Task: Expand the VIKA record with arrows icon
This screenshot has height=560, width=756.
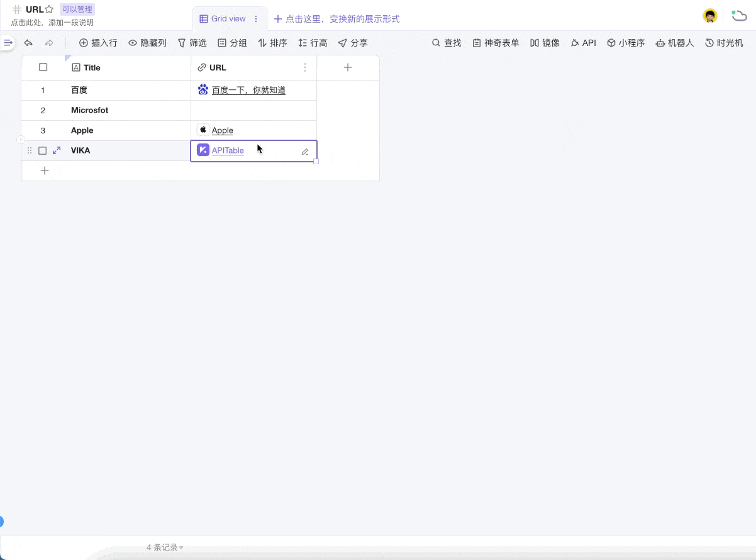Action: tap(57, 150)
